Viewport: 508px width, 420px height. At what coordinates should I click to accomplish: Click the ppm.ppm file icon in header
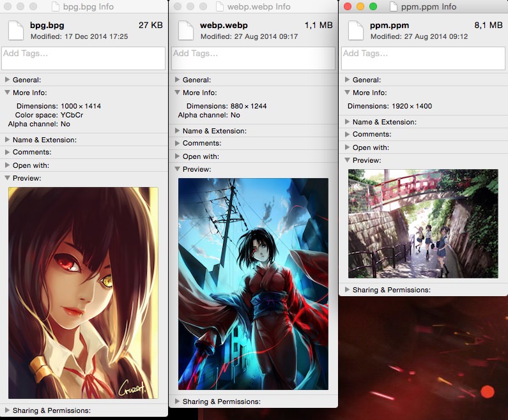pos(355,30)
